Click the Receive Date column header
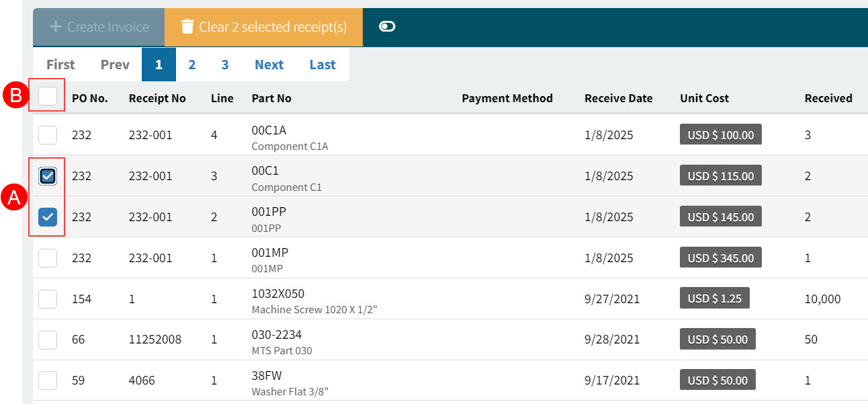The height and width of the screenshot is (404, 868). [x=618, y=97]
